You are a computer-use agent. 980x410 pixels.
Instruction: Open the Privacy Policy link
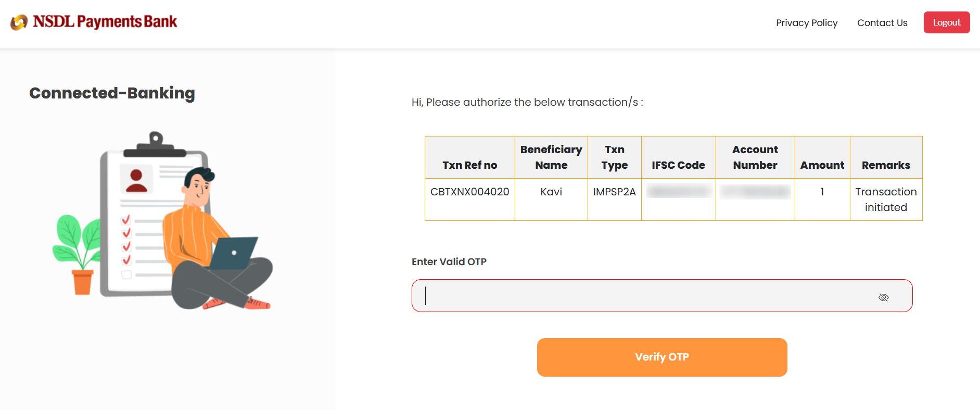[x=806, y=23]
